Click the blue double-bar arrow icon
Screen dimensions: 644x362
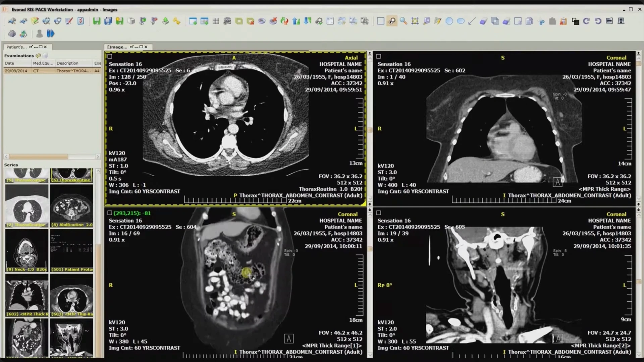click(50, 34)
